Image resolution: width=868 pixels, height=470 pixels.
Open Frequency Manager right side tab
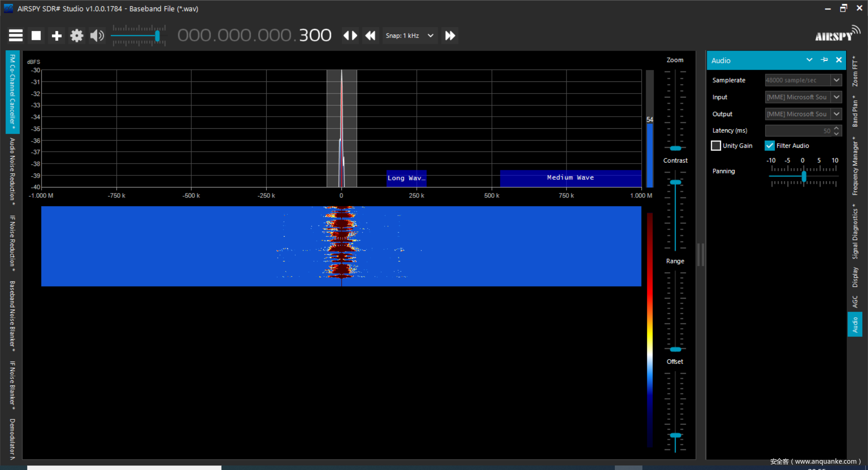[x=855, y=166]
